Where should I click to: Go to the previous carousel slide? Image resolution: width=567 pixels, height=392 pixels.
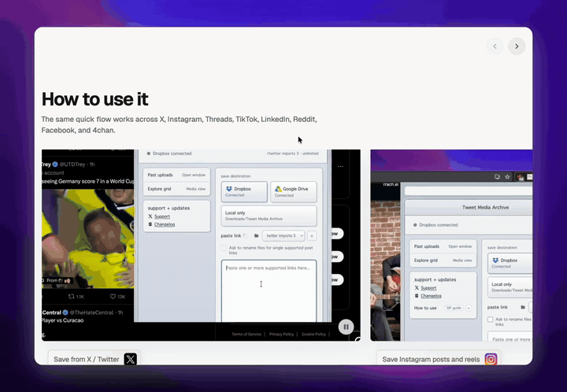pos(495,46)
